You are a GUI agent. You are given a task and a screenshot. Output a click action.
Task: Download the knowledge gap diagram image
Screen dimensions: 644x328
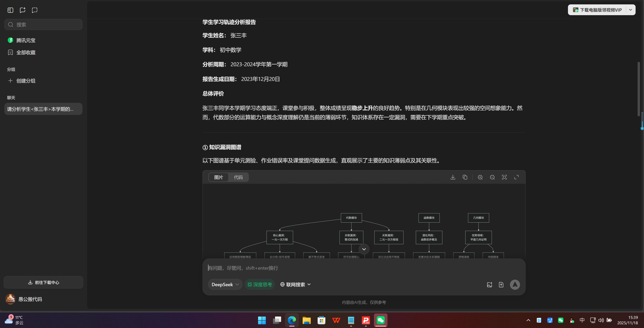[453, 177]
